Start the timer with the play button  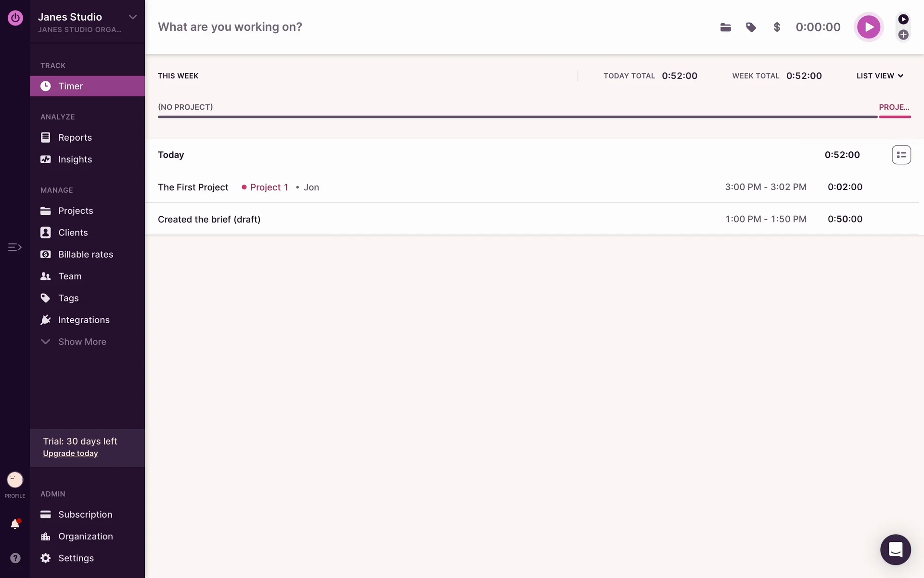868,27
